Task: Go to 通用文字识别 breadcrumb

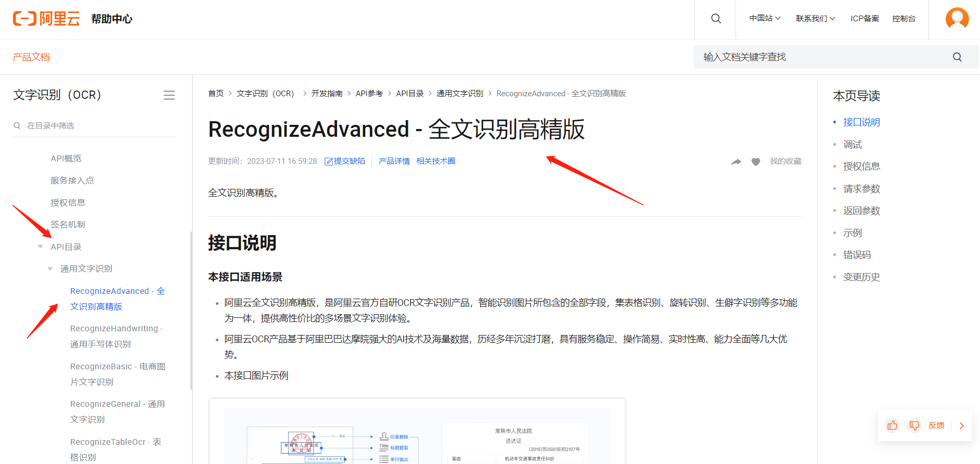Action: (x=460, y=94)
